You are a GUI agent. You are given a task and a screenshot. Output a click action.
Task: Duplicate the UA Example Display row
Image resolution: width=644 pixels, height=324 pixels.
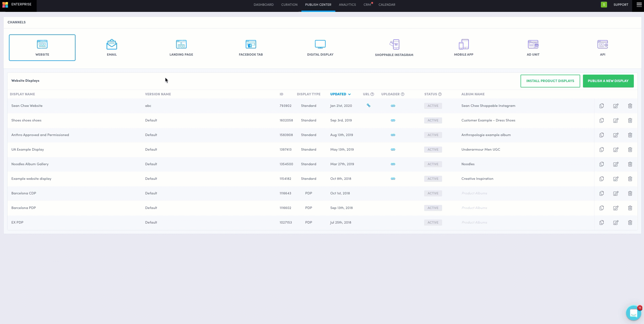[x=601, y=150]
